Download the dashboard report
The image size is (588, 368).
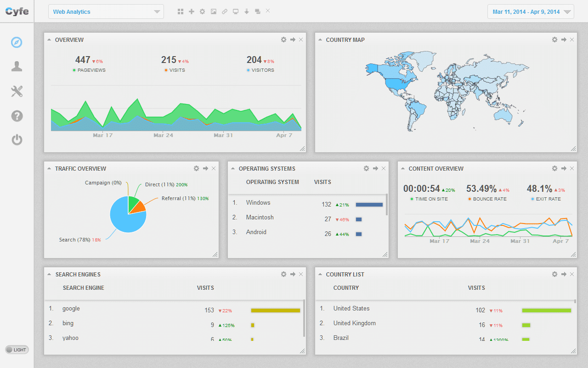click(246, 11)
